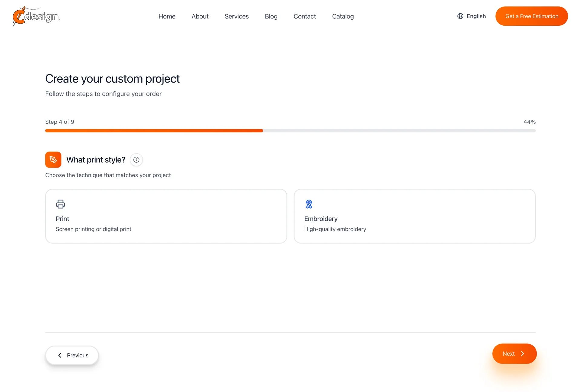
Task: Click the globe language icon
Action: pyautogui.click(x=460, y=16)
